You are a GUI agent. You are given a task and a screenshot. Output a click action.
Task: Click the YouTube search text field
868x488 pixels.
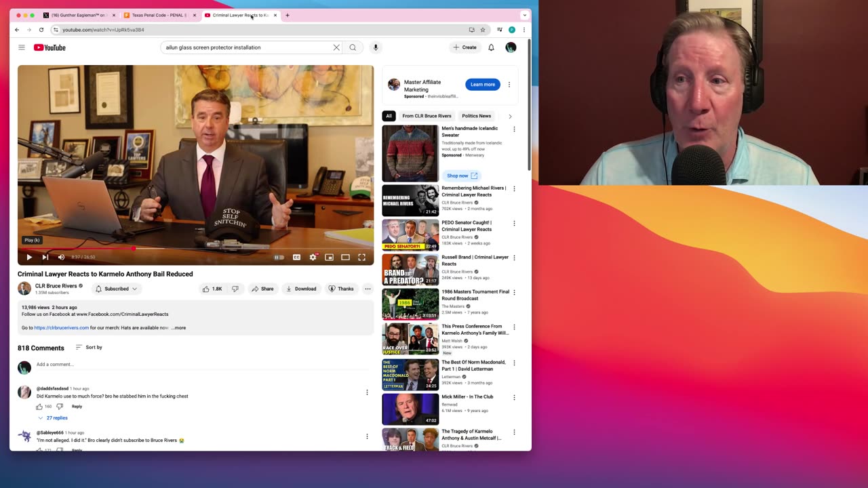click(x=248, y=47)
